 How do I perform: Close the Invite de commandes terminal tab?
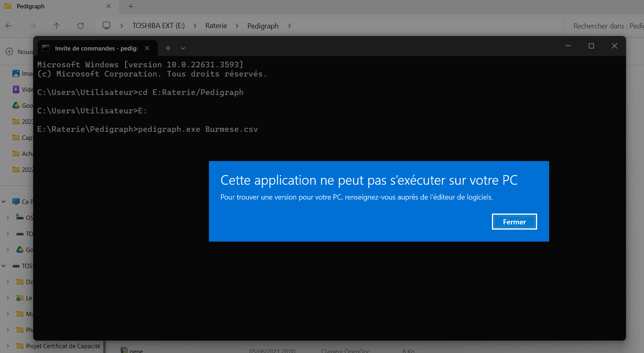coord(147,48)
